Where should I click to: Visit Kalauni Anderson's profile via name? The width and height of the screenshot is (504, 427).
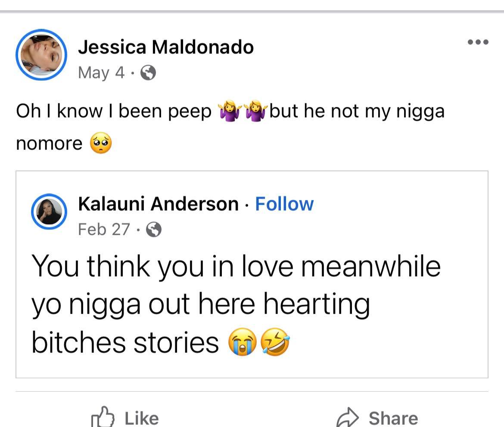coord(158,203)
